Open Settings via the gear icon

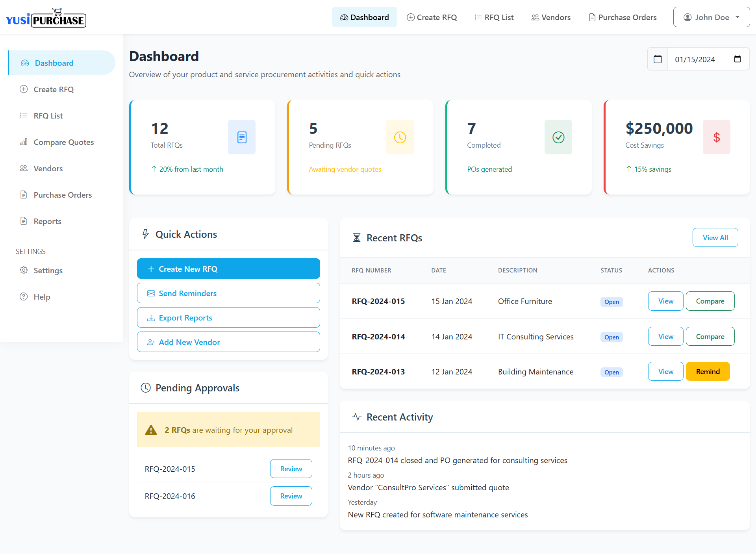pos(24,271)
